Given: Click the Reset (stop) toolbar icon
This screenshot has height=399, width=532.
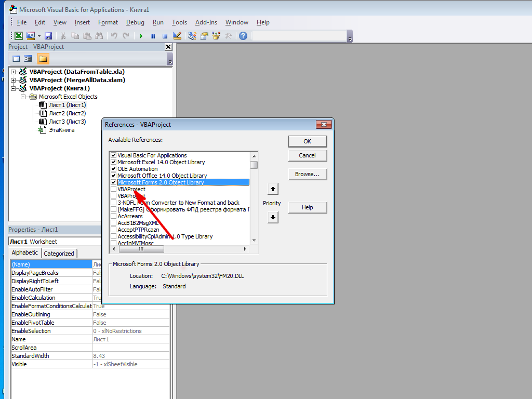Looking at the screenshot, I should (165, 36).
